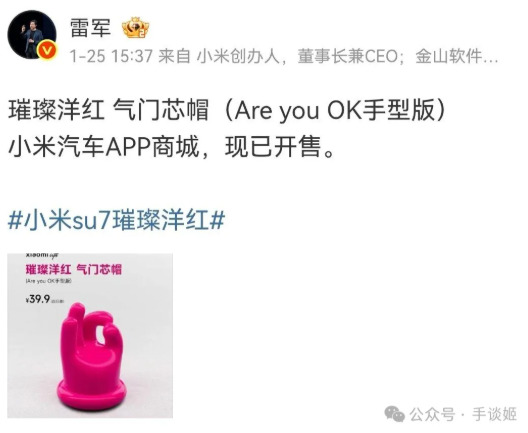
Task: Open the #小米su7璀璨洋红# hashtag topic
Action: coord(116,220)
